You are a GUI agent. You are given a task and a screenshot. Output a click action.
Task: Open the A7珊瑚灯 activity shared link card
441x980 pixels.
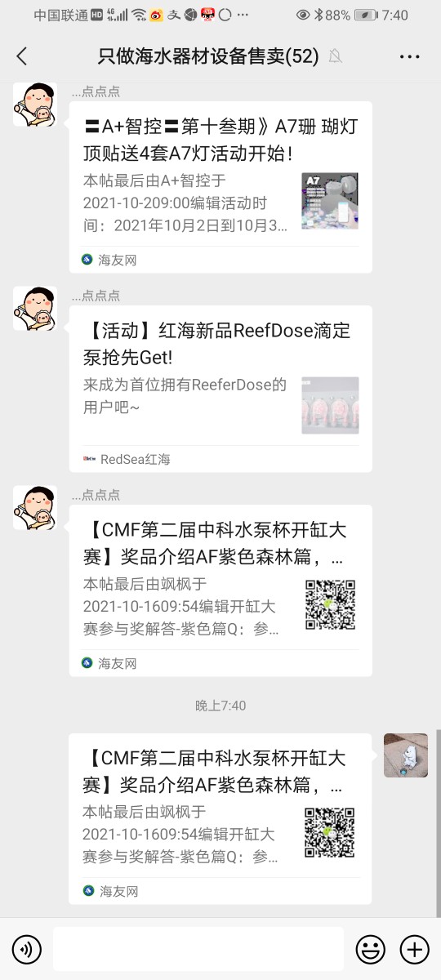[x=220, y=187]
